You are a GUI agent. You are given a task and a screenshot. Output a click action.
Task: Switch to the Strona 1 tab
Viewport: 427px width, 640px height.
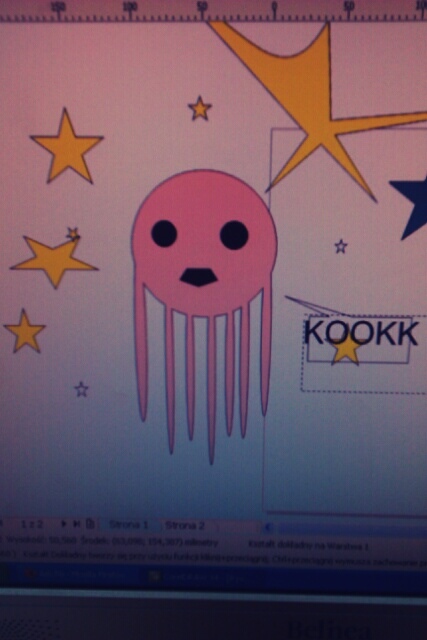tap(129, 525)
